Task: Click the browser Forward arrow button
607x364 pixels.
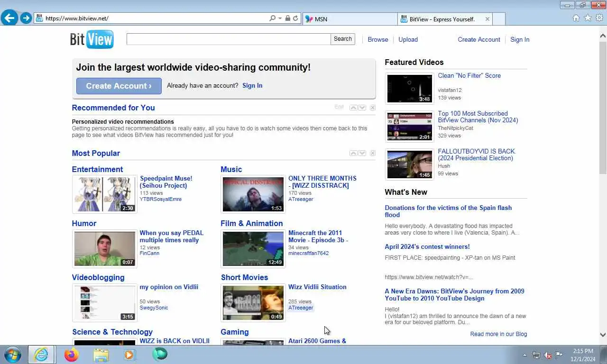Action: (26, 18)
